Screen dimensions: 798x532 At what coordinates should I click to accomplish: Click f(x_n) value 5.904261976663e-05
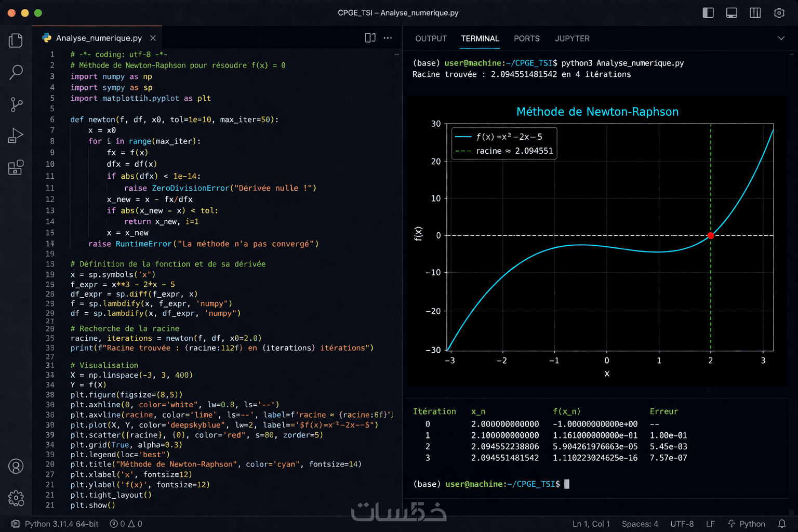(595, 446)
